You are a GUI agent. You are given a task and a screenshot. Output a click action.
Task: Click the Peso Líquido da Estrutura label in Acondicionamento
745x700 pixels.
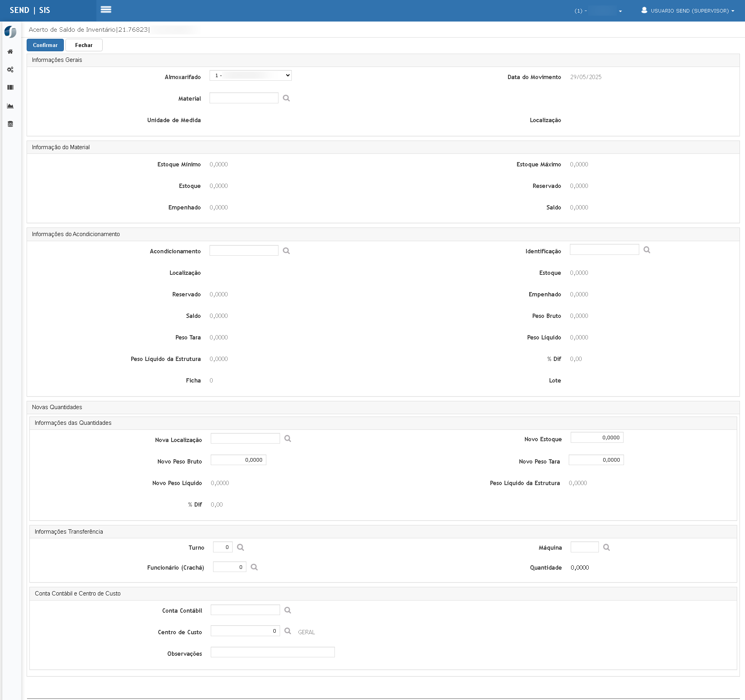166,359
